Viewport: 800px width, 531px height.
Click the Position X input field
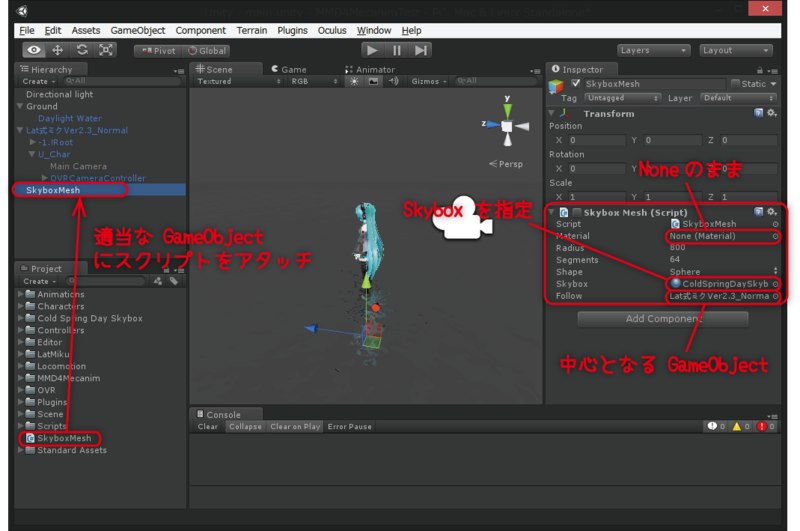click(x=597, y=140)
